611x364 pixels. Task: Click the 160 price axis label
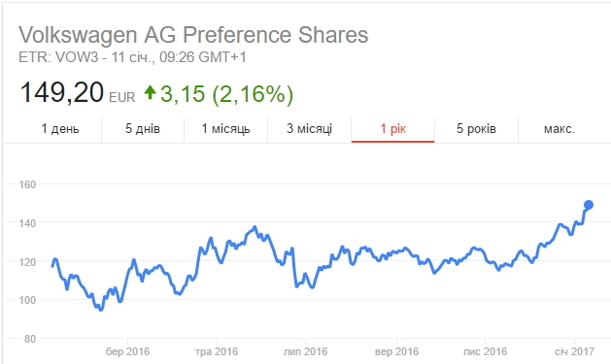point(27,184)
